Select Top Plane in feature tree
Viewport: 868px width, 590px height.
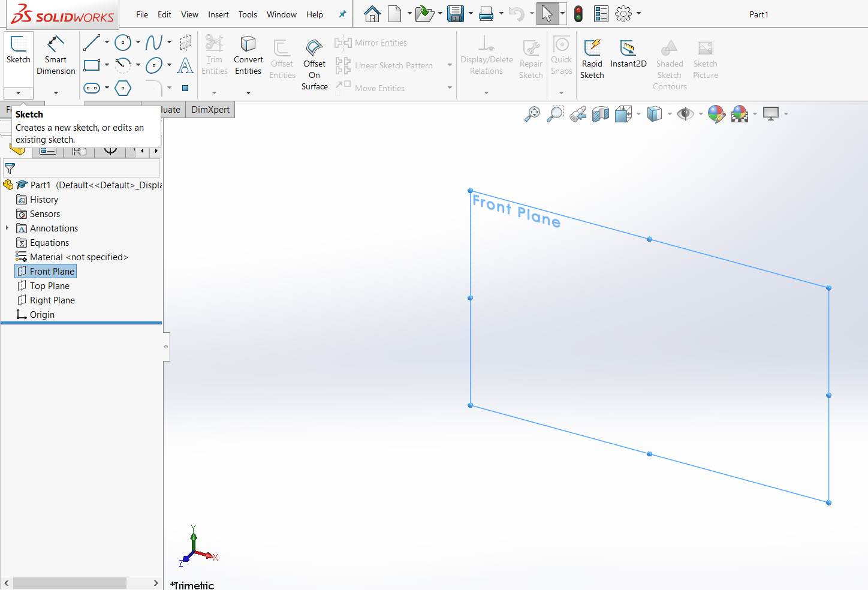(x=43, y=285)
